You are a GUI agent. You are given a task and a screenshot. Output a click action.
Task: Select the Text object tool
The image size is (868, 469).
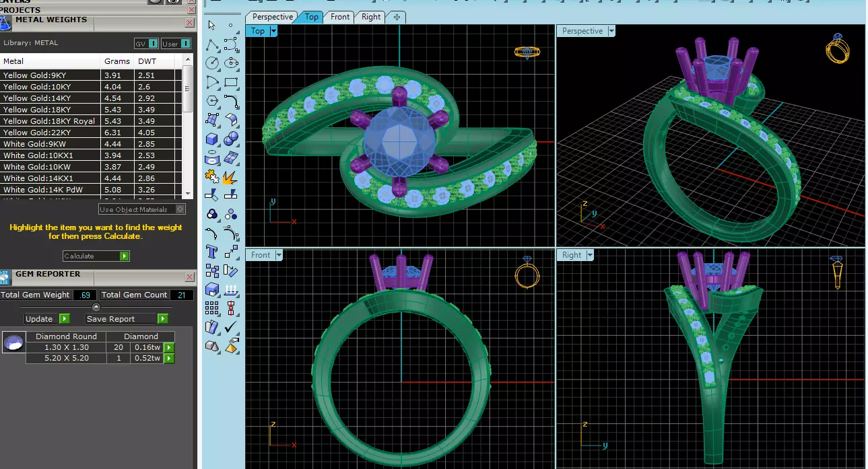click(x=211, y=252)
